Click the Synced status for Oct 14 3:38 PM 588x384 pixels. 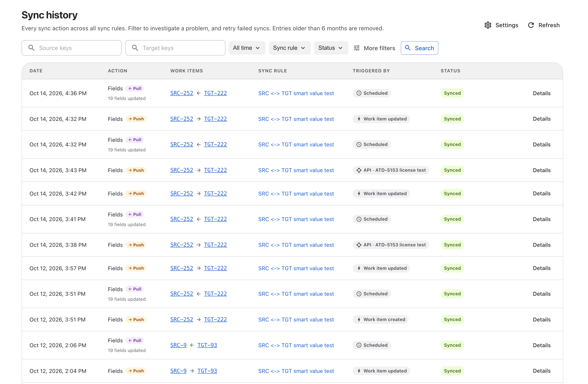point(452,245)
